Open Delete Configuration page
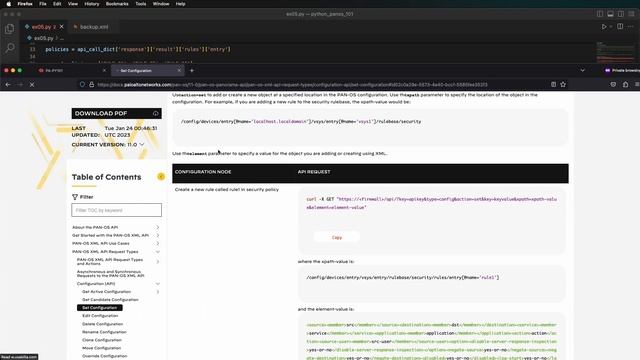This screenshot has width=640, height=360. pyautogui.click(x=102, y=324)
